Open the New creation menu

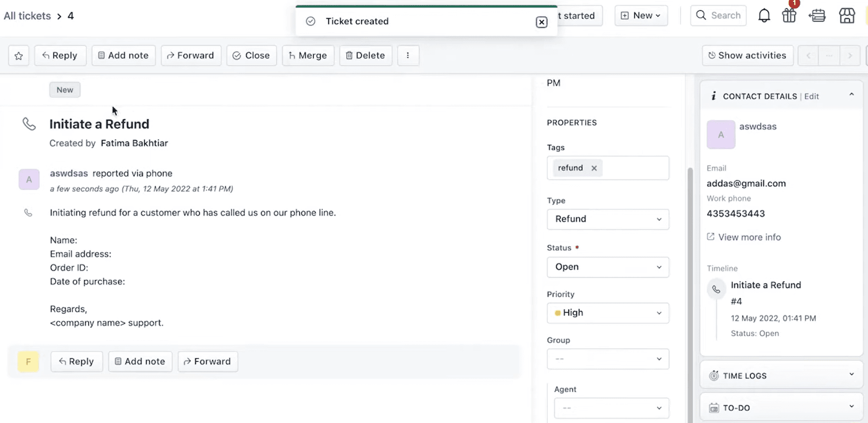click(641, 15)
